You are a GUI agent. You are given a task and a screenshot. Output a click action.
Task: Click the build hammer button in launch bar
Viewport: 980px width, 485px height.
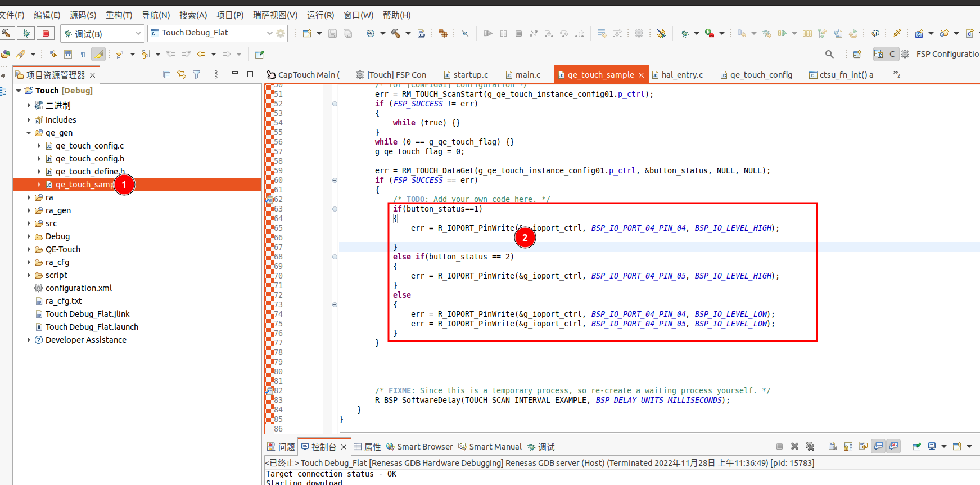pyautogui.click(x=6, y=33)
